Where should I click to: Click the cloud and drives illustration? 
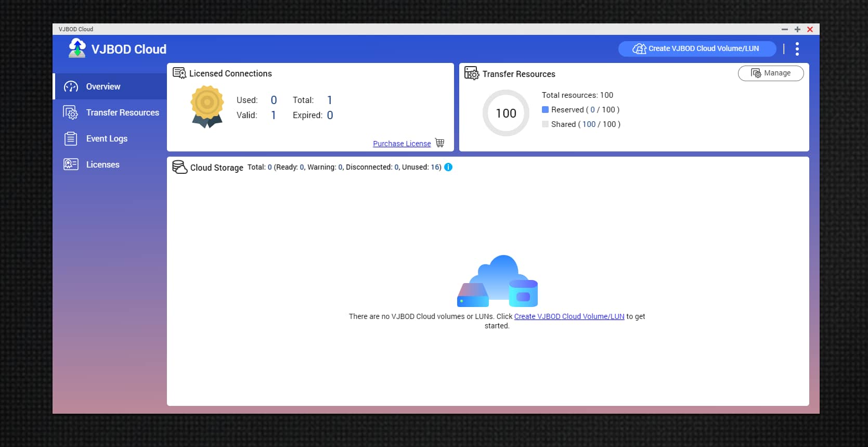pos(498,281)
